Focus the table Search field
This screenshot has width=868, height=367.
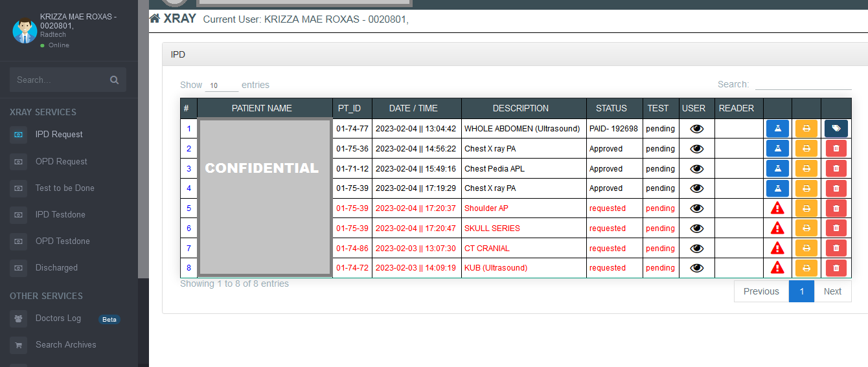point(803,84)
